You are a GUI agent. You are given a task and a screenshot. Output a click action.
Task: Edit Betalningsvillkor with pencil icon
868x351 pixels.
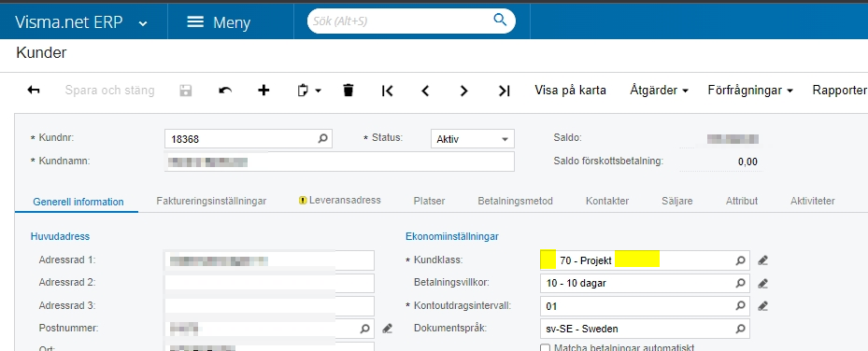pyautogui.click(x=762, y=284)
